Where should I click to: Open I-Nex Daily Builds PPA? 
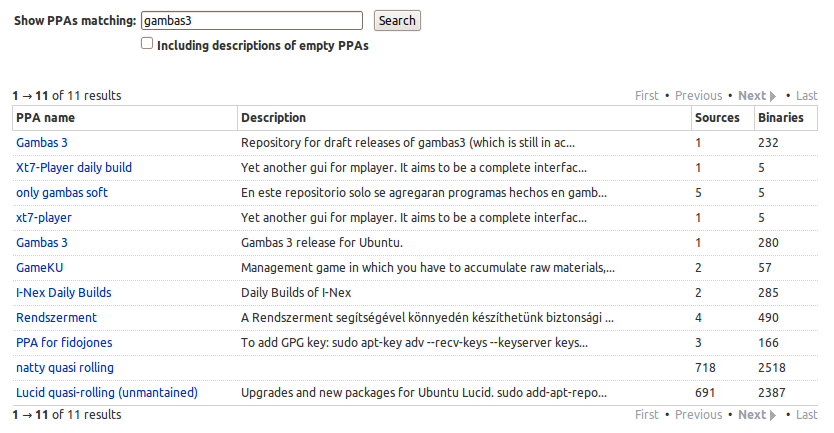pyautogui.click(x=64, y=292)
